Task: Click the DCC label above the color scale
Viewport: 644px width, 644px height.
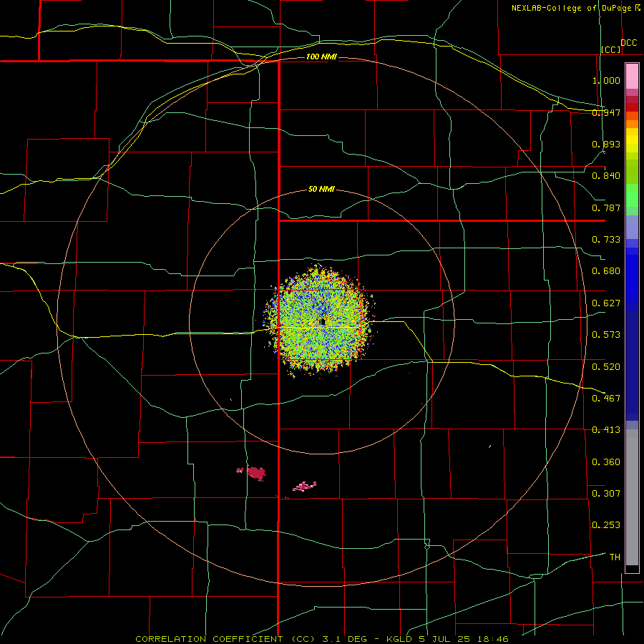Action: 629,43
